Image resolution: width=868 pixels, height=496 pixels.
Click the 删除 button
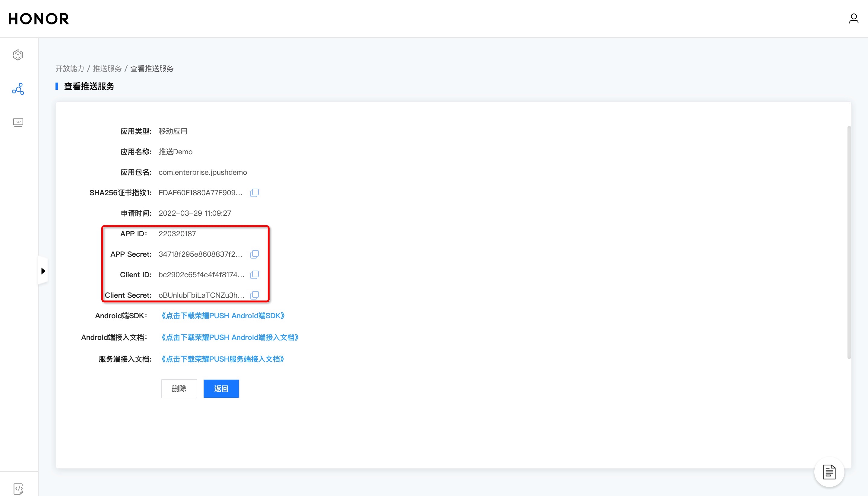(x=179, y=388)
